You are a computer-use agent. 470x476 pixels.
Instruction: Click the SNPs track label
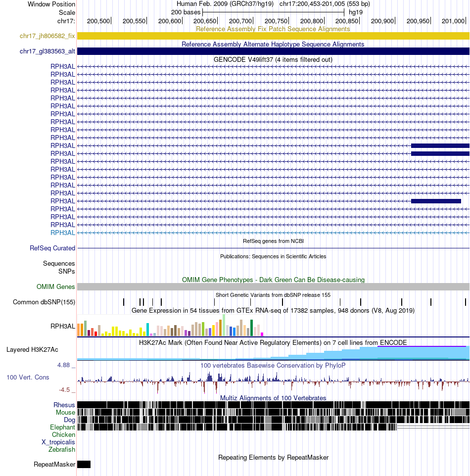click(66, 271)
